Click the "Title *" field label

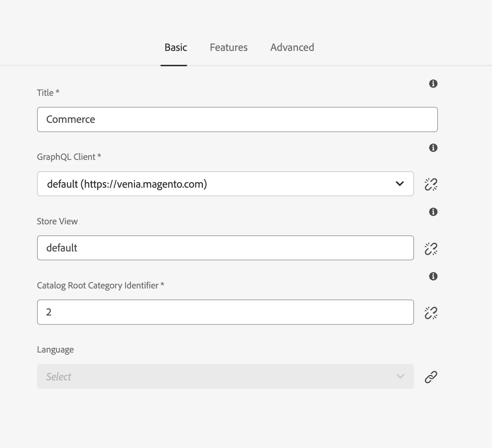click(48, 93)
